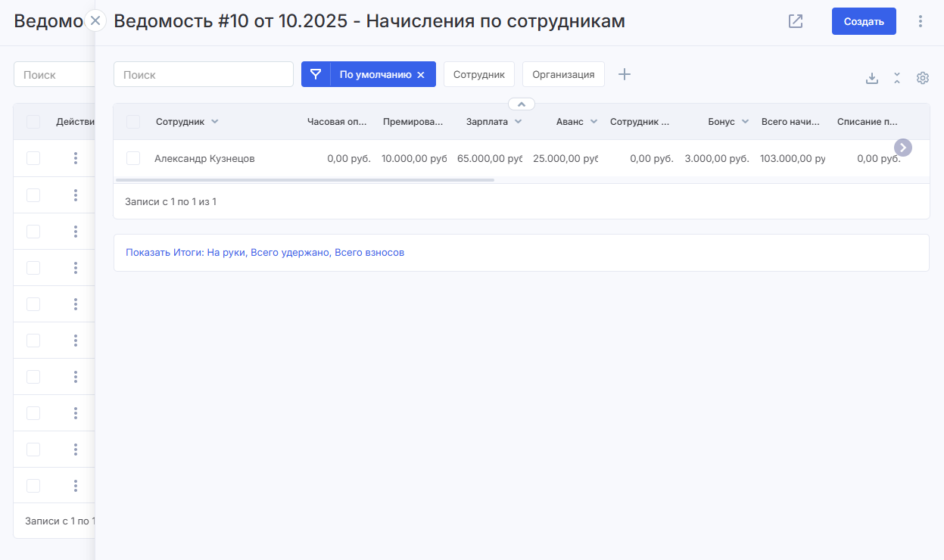
Task: Open the Зарплата column dropdown arrow
Action: 519,122
